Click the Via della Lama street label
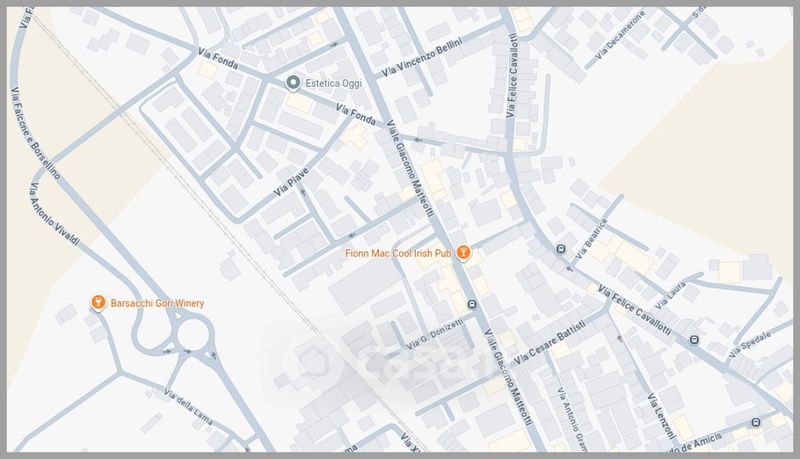Screen dimensions: 800x459 (x=188, y=407)
